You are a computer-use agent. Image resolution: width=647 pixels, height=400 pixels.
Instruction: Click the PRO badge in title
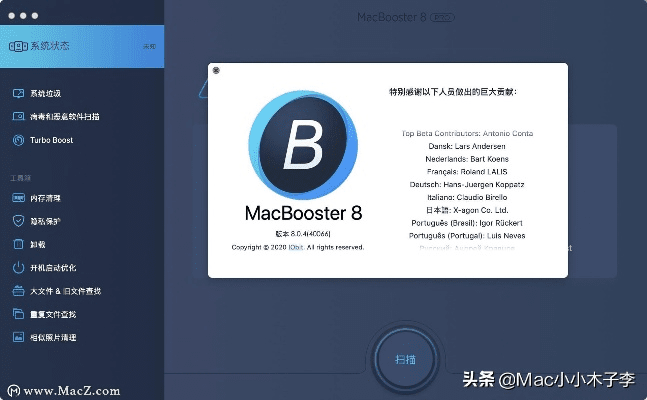click(x=442, y=17)
